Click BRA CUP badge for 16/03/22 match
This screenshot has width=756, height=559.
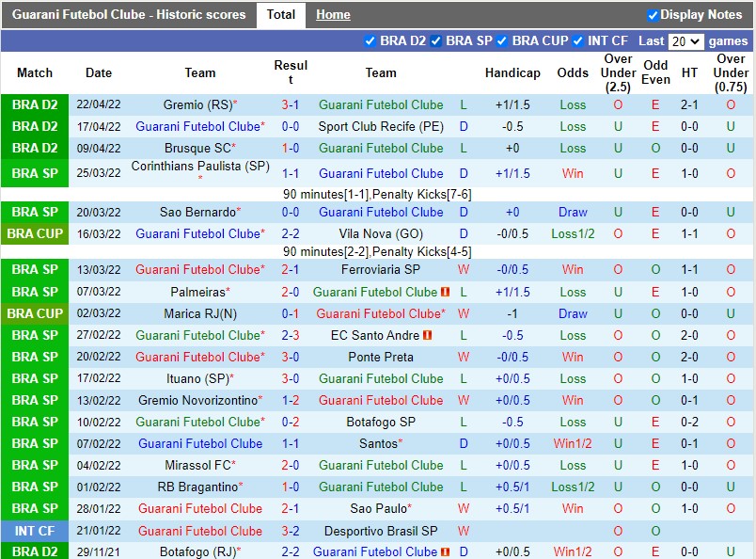(x=35, y=233)
